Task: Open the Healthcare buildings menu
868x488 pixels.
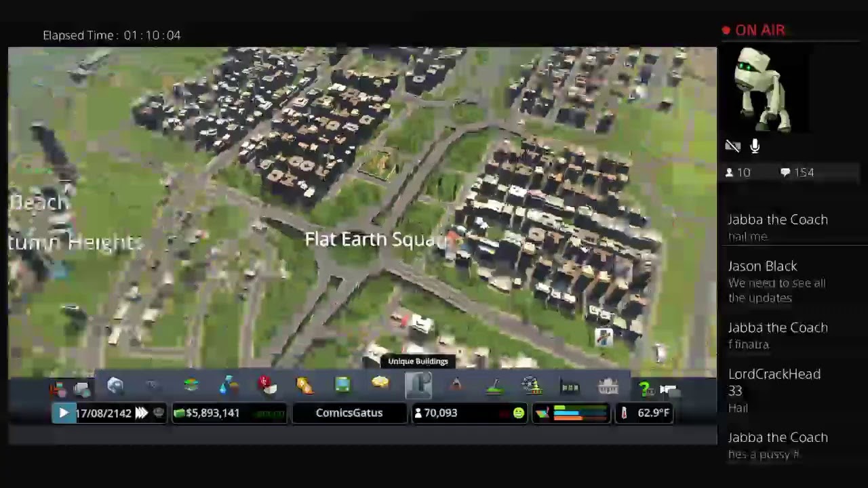Action: [x=266, y=386]
